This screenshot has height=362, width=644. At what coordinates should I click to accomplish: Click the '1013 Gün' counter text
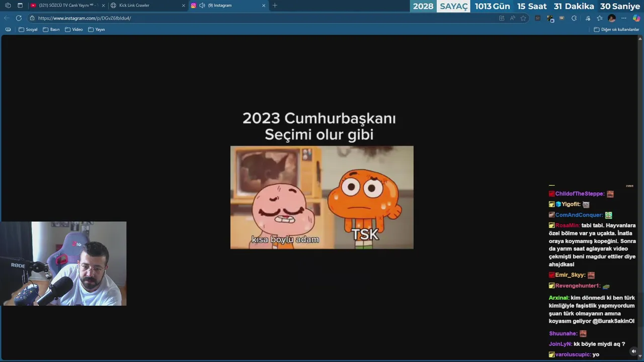[493, 6]
